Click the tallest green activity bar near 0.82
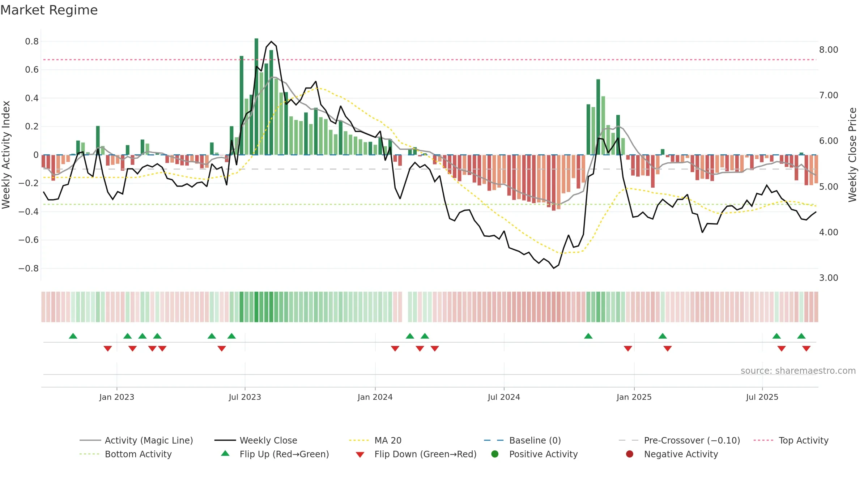Image resolution: width=868 pixels, height=488 pixels. coord(256,97)
